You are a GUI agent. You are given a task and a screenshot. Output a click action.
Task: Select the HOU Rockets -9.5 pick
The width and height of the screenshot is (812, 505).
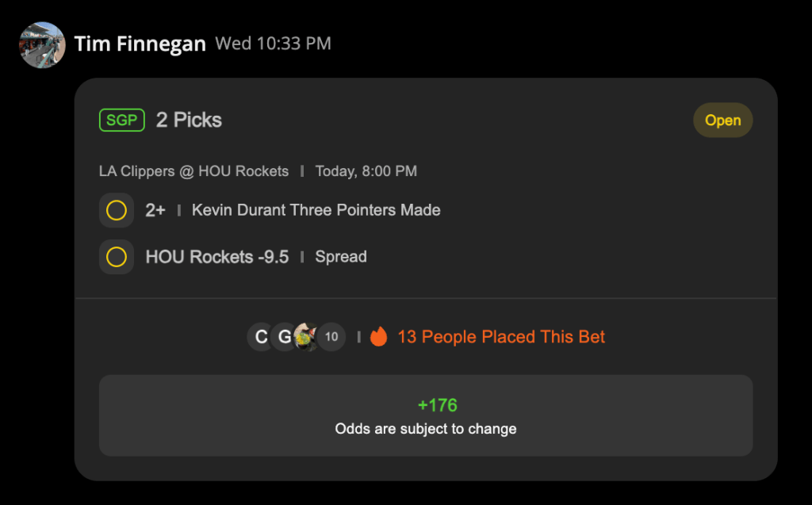(x=217, y=257)
